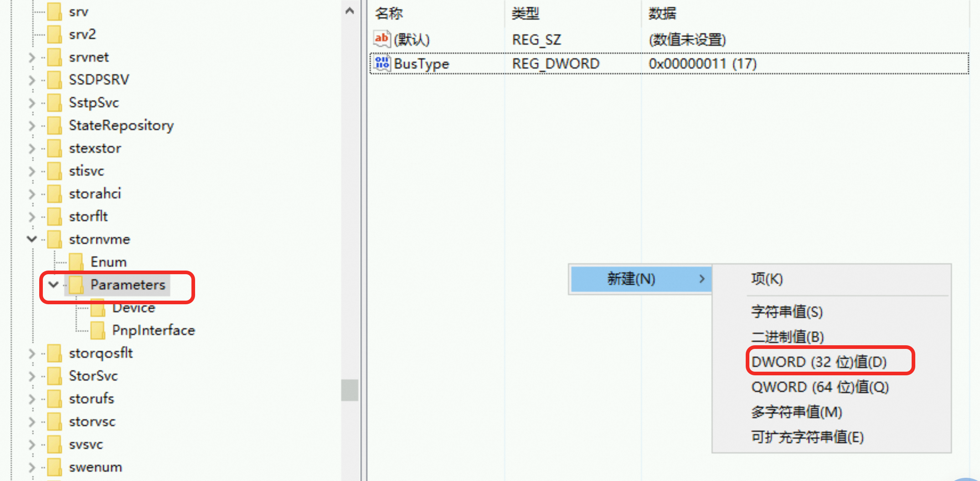The height and width of the screenshot is (481, 980).
Task: Expand the SstpSvc registry key
Action: 31,103
